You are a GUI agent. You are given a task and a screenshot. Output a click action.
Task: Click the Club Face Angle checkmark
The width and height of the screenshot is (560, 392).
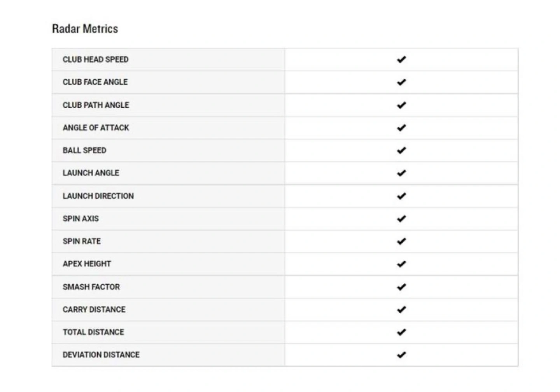tap(401, 82)
